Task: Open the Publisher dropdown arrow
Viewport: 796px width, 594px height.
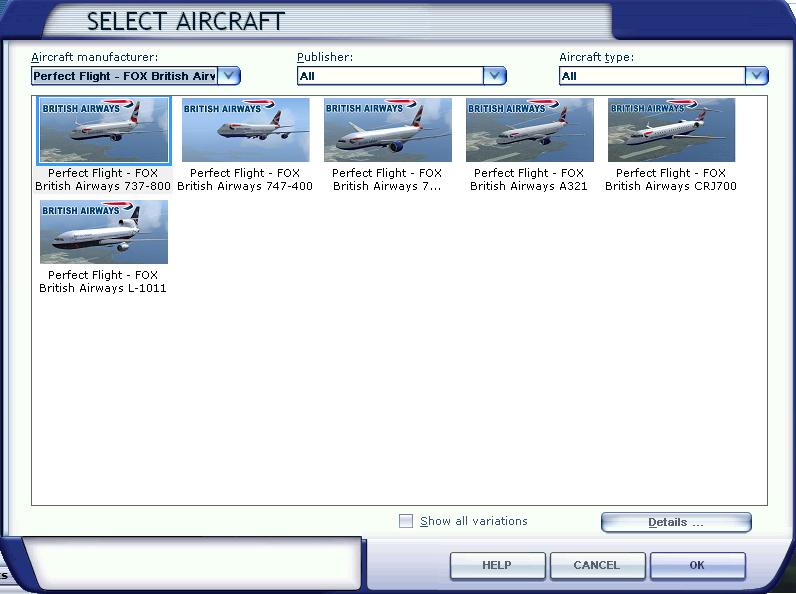Action: (x=494, y=76)
